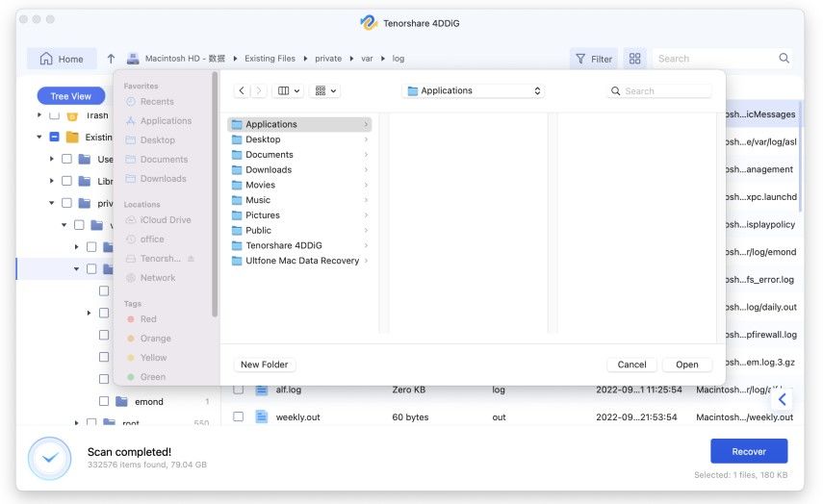Expand the root folder in tree
823x504 pixels.
[77, 423]
